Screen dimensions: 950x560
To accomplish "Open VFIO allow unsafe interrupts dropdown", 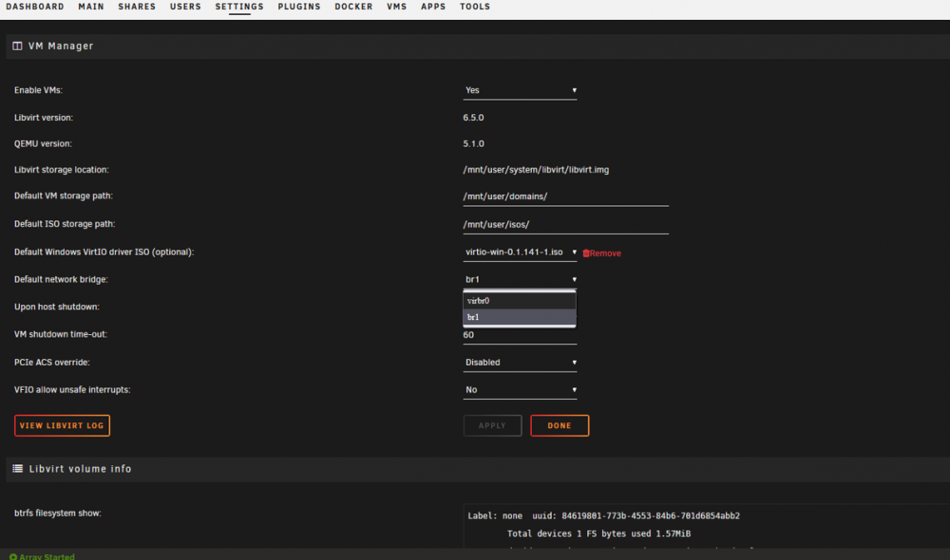I will pos(520,390).
